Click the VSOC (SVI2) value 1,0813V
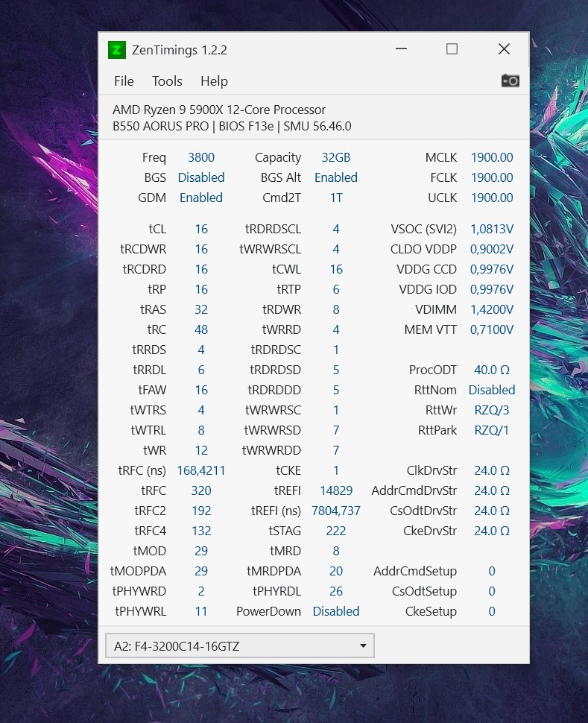This screenshot has width=588, height=723. [x=492, y=229]
